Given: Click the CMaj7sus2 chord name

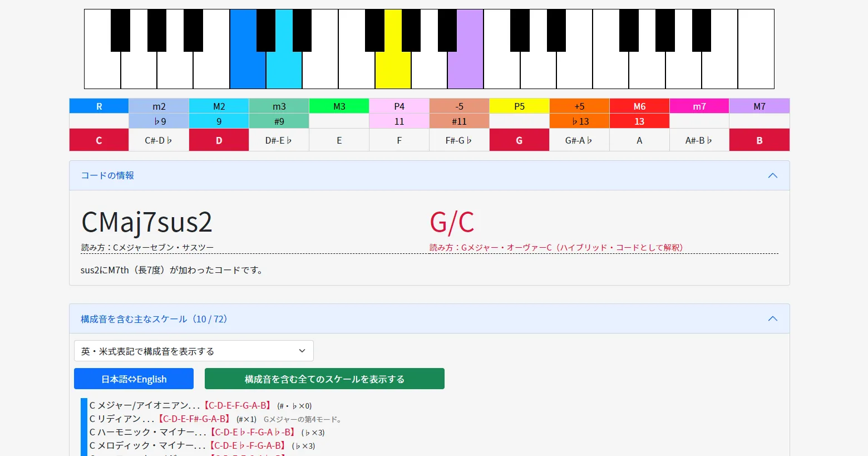Looking at the screenshot, I should coord(147,222).
